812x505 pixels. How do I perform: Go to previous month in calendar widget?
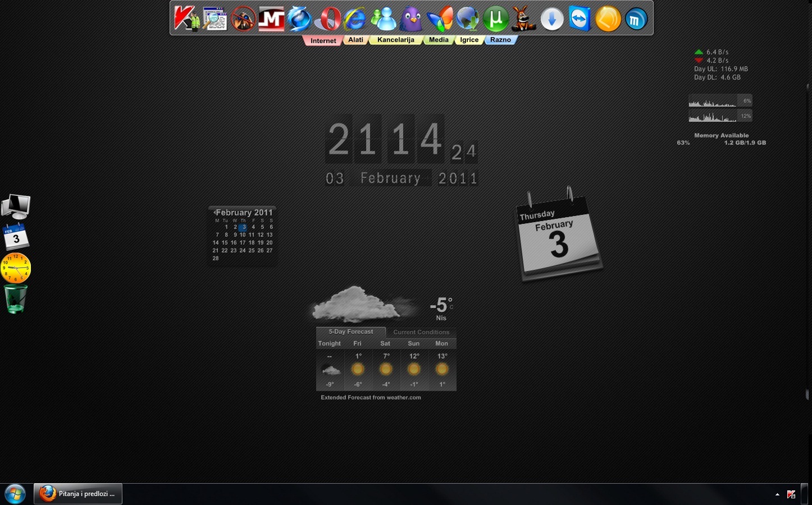point(214,213)
